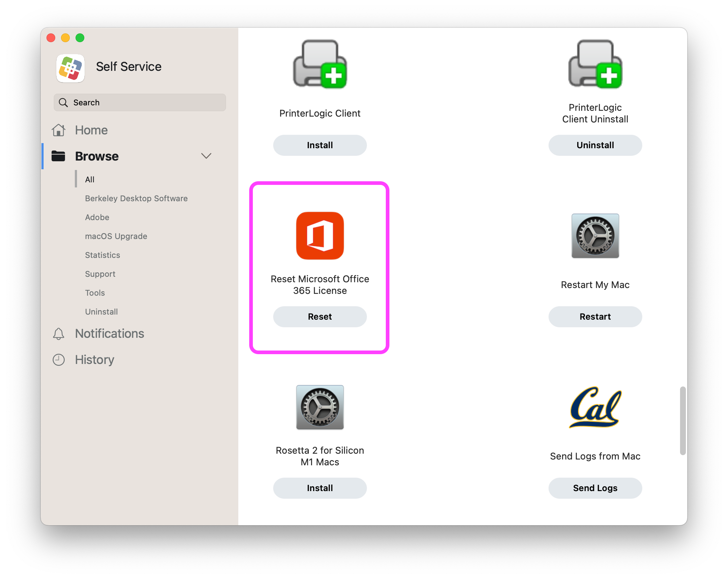
Task: Click the Restart My Mac gear icon
Action: pyautogui.click(x=595, y=236)
